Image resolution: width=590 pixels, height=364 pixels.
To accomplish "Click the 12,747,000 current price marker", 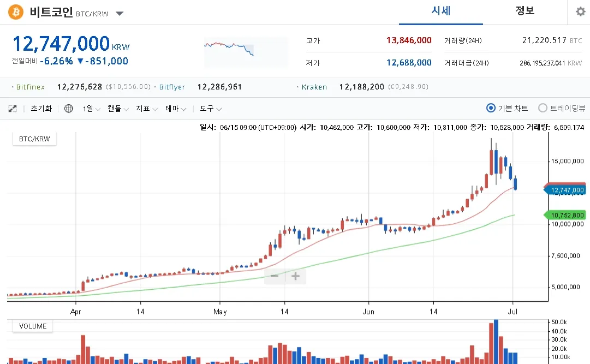I will (566, 189).
